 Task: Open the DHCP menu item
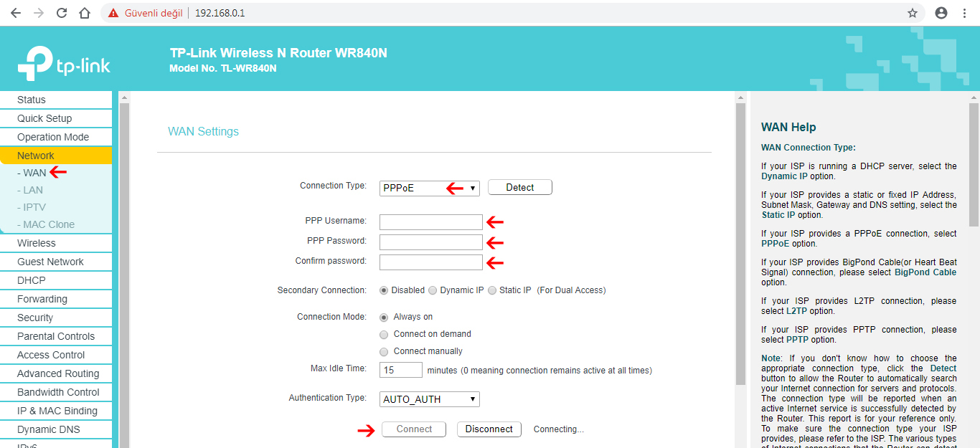(56, 280)
